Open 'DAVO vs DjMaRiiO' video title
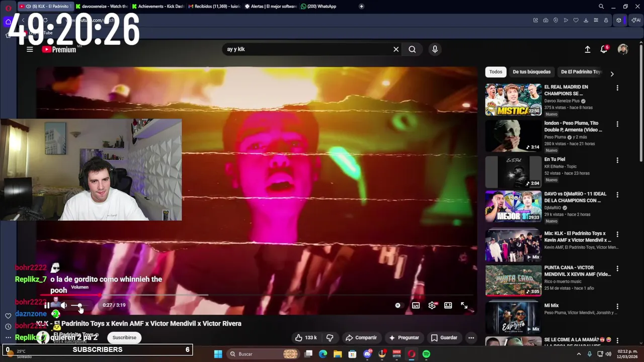Viewport: 644px width, 362px height. click(576, 197)
